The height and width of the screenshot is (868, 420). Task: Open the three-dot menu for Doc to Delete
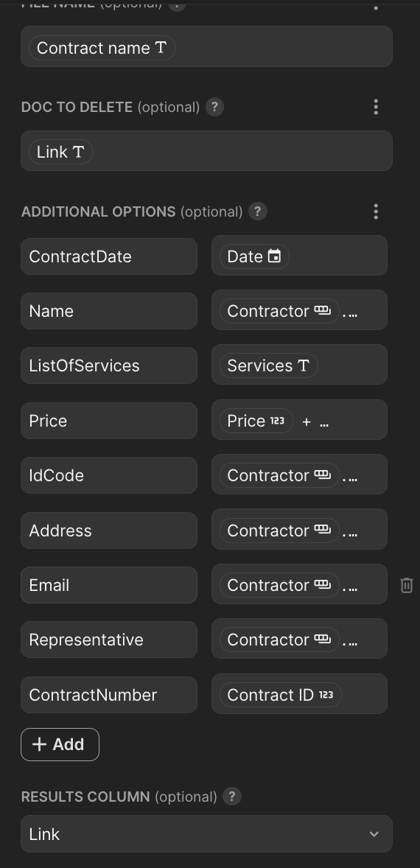point(376,107)
